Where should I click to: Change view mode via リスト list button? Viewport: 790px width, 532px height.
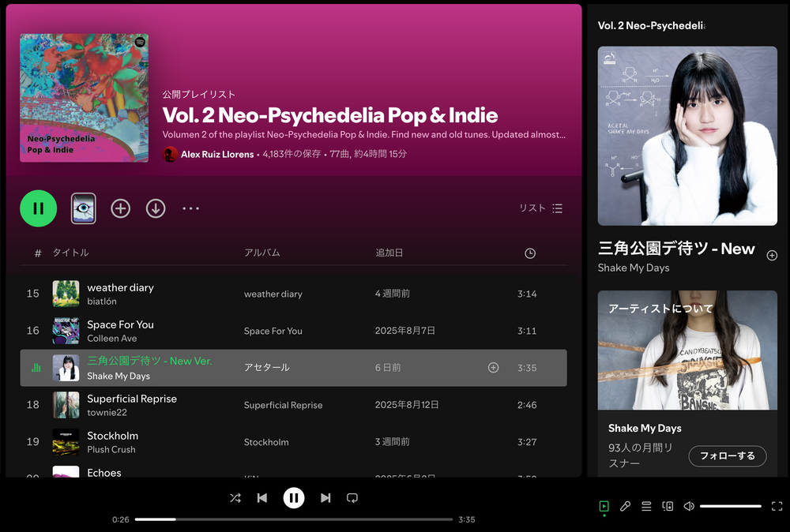[x=541, y=208]
